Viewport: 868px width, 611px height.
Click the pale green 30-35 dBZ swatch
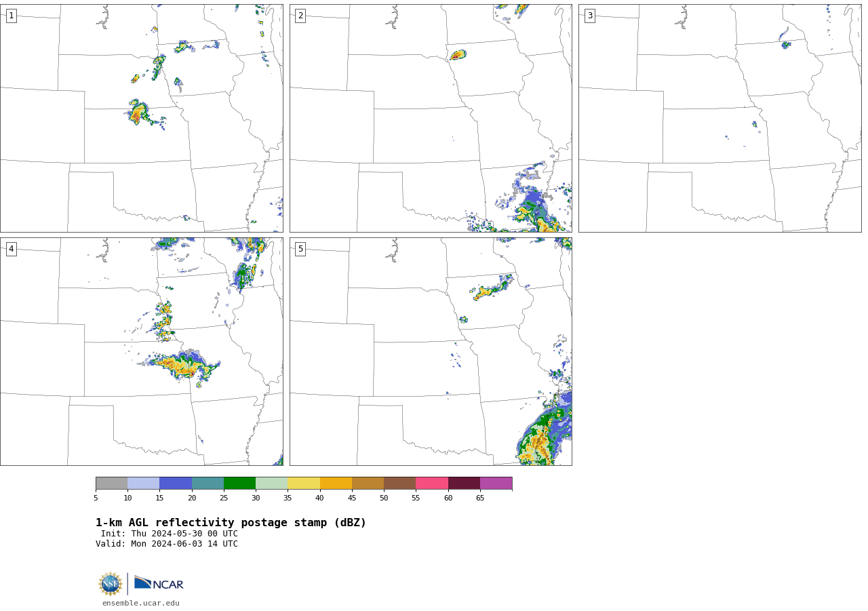(x=272, y=484)
